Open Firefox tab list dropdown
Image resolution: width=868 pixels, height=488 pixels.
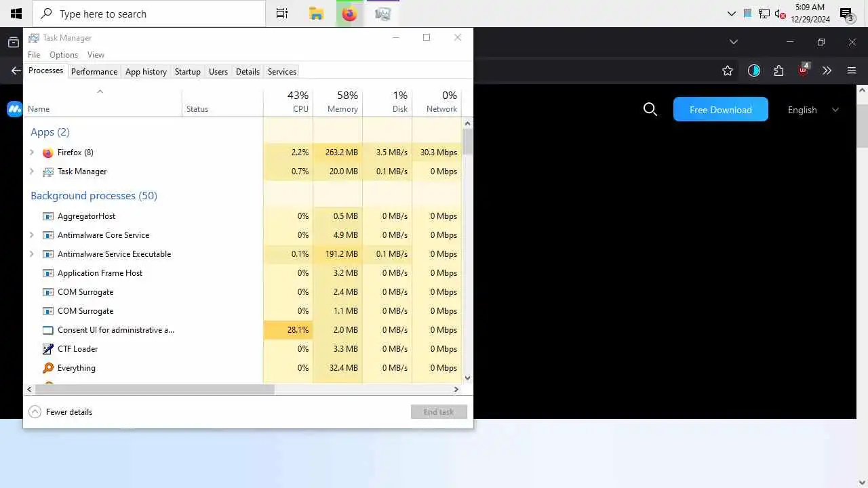(x=733, y=42)
